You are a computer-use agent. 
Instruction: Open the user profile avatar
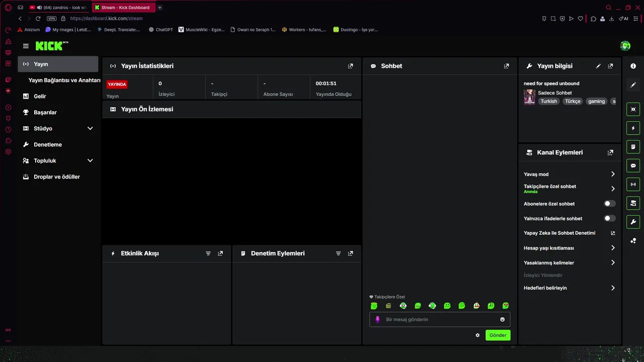[625, 46]
